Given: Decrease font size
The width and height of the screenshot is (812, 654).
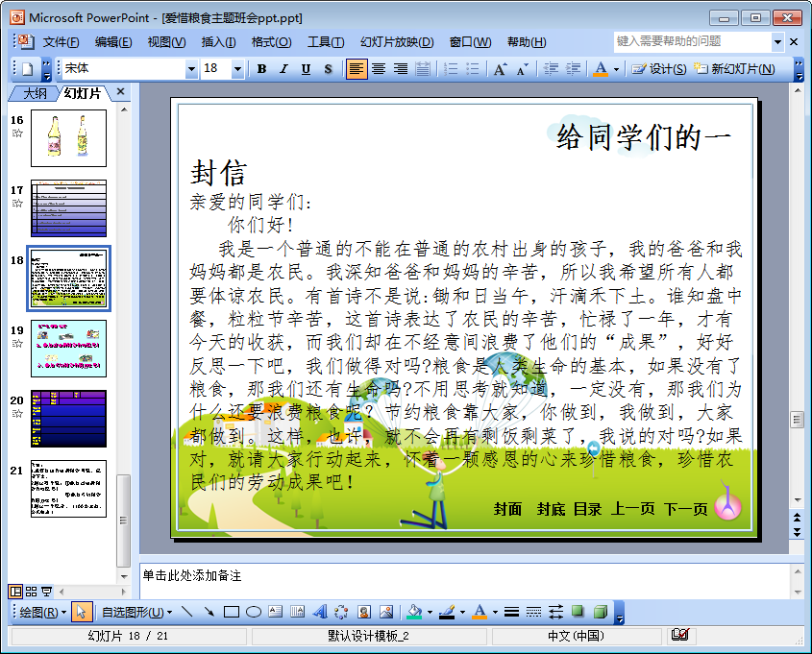Looking at the screenshot, I should [x=522, y=69].
